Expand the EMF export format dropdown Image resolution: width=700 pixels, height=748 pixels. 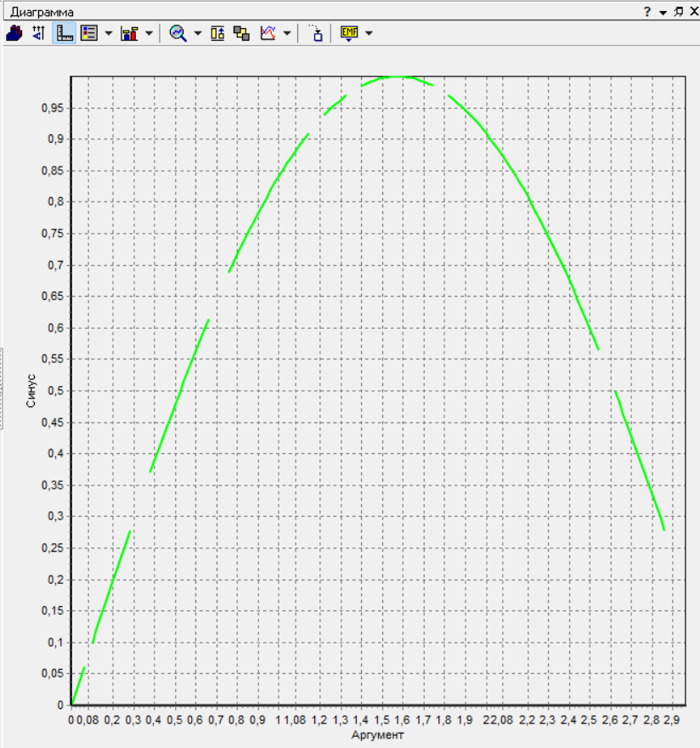(369, 33)
